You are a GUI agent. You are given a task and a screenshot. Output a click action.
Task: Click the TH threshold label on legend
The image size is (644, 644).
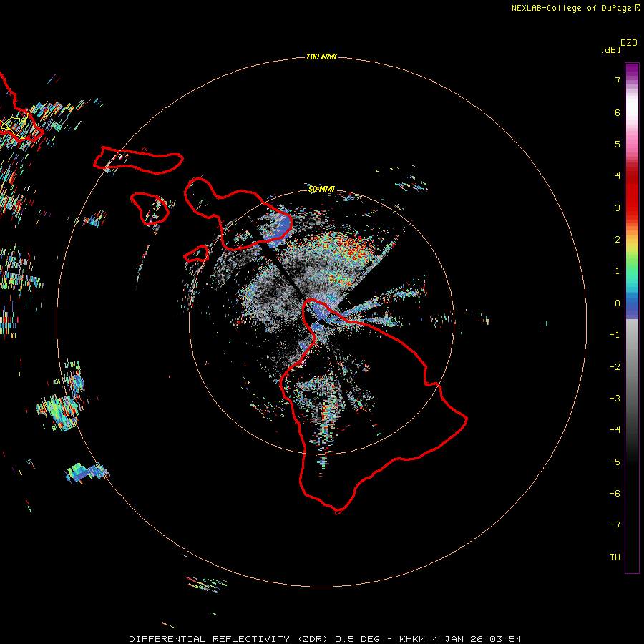coord(615,557)
